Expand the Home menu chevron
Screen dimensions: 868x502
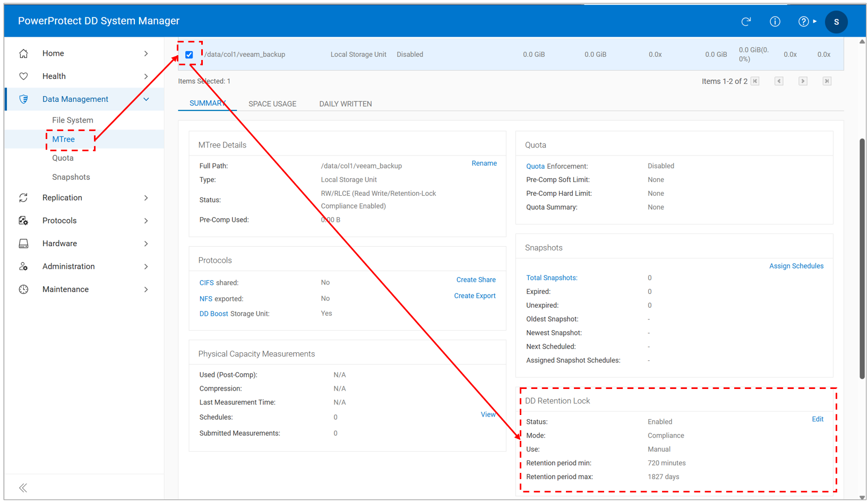click(146, 54)
